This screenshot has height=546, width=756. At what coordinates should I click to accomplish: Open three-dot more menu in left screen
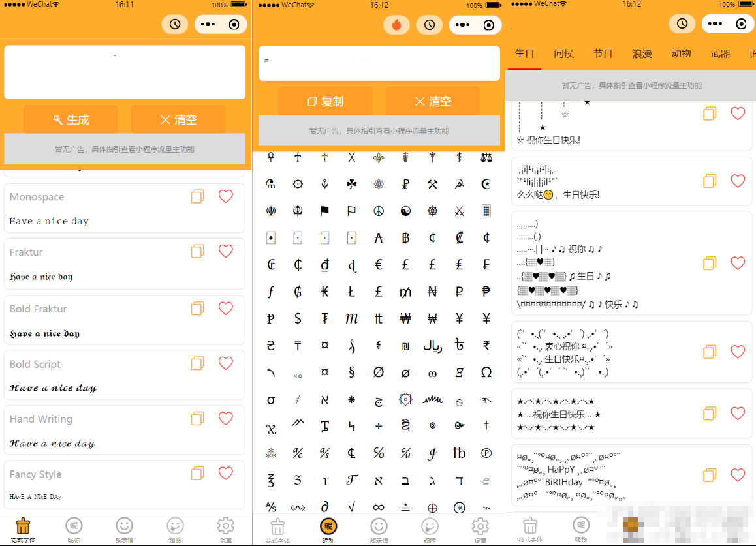coord(208,24)
